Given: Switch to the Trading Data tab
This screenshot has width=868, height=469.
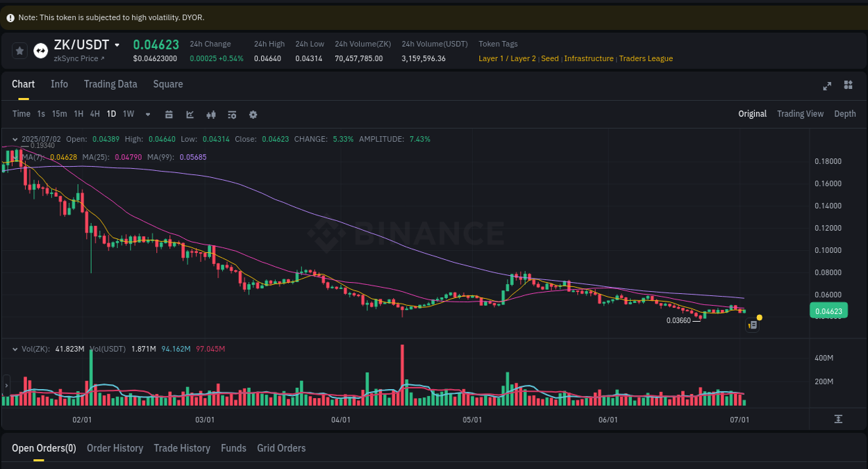Looking at the screenshot, I should tap(110, 84).
